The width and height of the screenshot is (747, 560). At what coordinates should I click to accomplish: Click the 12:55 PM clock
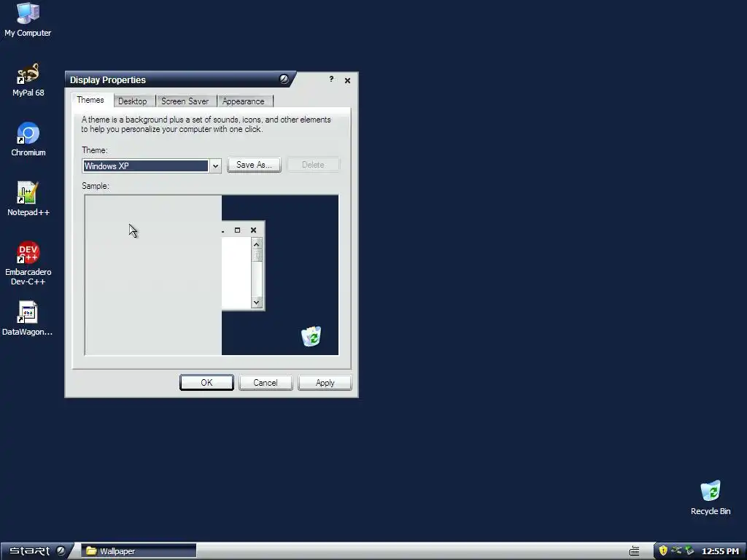point(720,551)
